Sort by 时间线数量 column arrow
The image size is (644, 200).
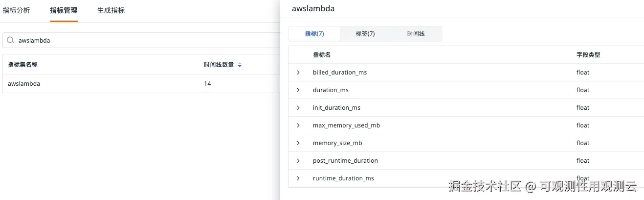tap(240, 65)
